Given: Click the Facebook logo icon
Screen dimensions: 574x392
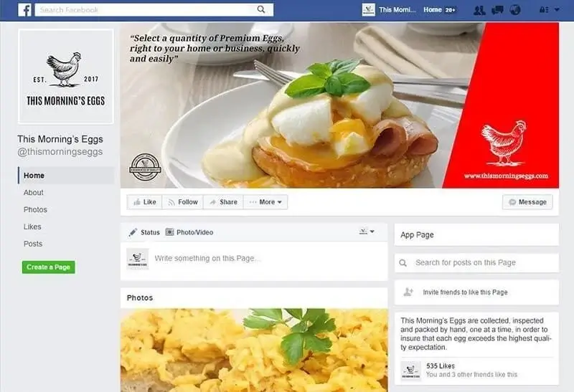Looking at the screenshot, I should click(24, 10).
